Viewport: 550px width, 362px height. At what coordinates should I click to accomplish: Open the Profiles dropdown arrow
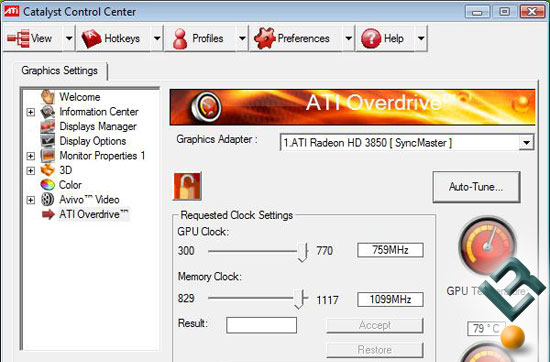[242, 38]
